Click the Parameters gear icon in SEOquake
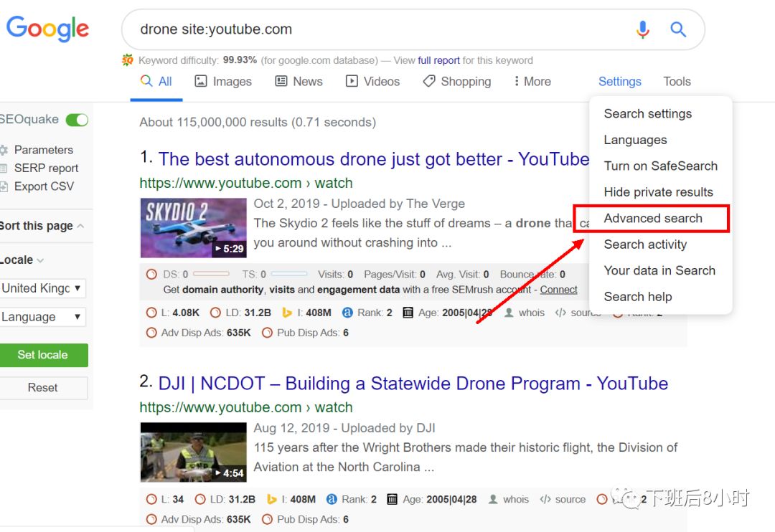 point(4,150)
